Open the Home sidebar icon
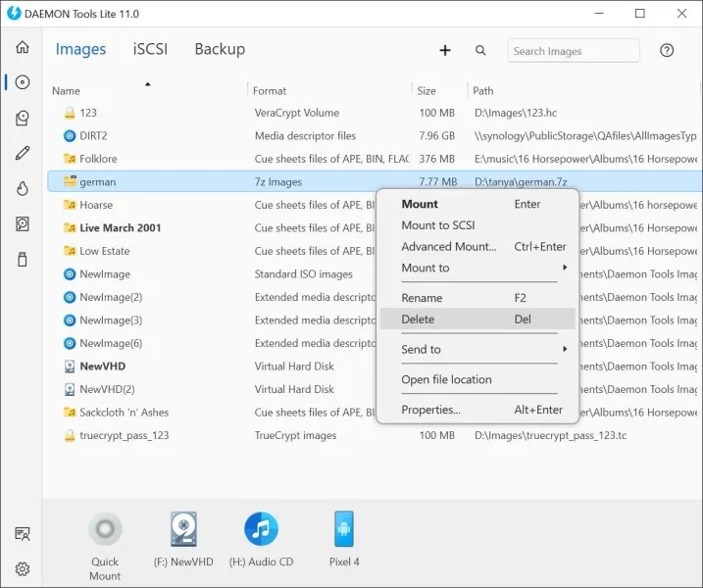703x588 pixels. coord(23,47)
